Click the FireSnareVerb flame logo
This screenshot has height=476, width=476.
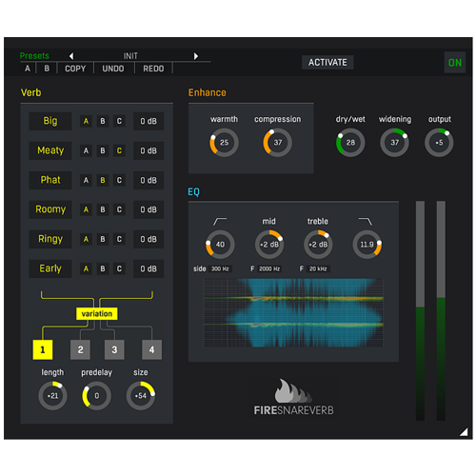293,390
